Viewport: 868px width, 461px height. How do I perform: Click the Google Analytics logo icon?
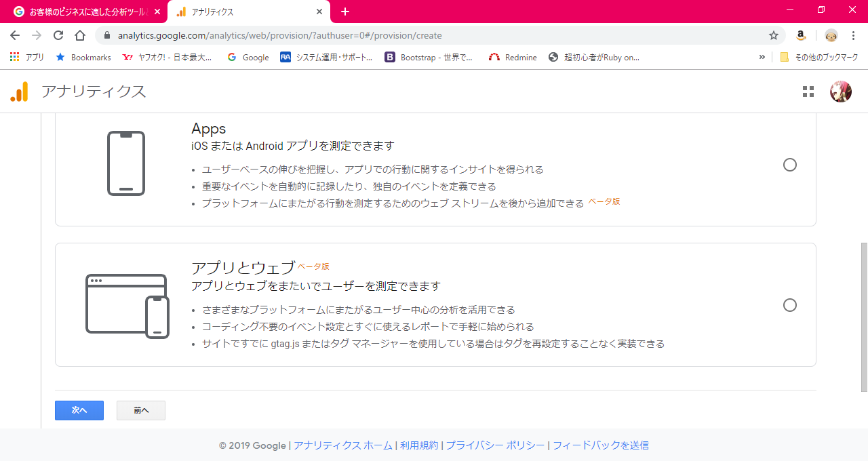[20, 92]
